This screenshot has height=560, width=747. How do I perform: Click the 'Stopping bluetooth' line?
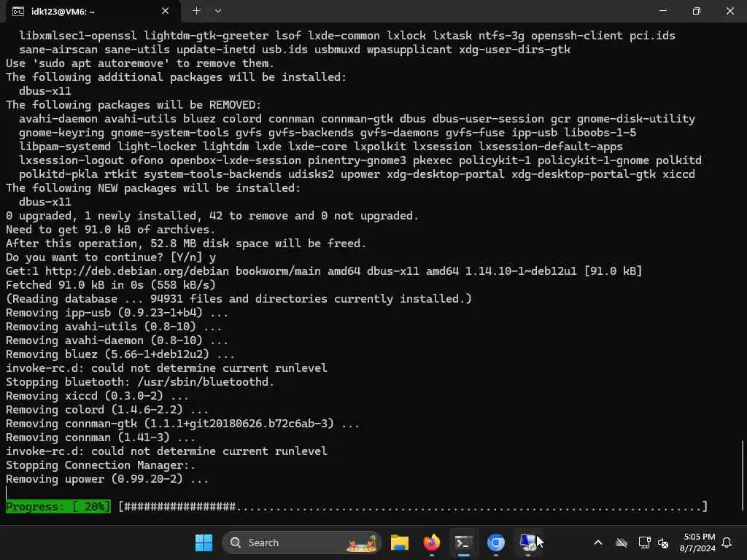coord(140,382)
